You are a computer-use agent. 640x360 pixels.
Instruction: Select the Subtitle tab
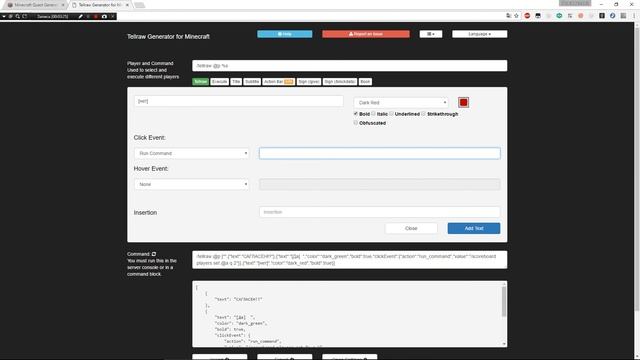click(252, 82)
